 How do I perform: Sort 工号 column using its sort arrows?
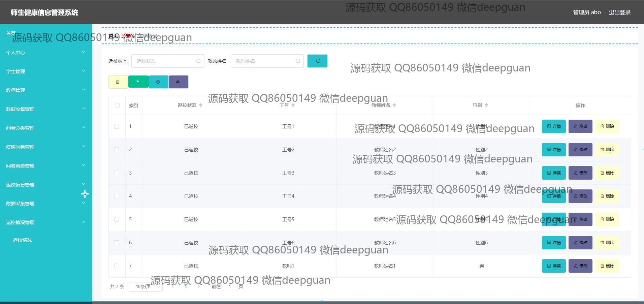pos(293,105)
